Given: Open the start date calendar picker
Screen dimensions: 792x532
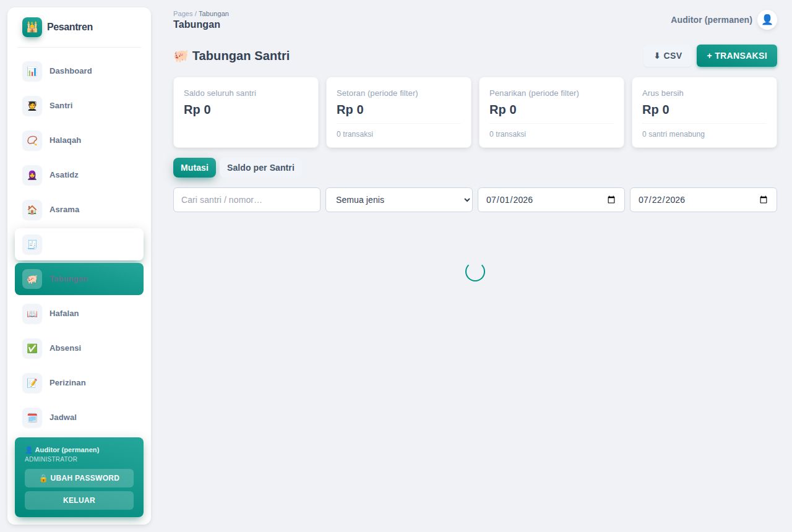Looking at the screenshot, I should point(611,200).
